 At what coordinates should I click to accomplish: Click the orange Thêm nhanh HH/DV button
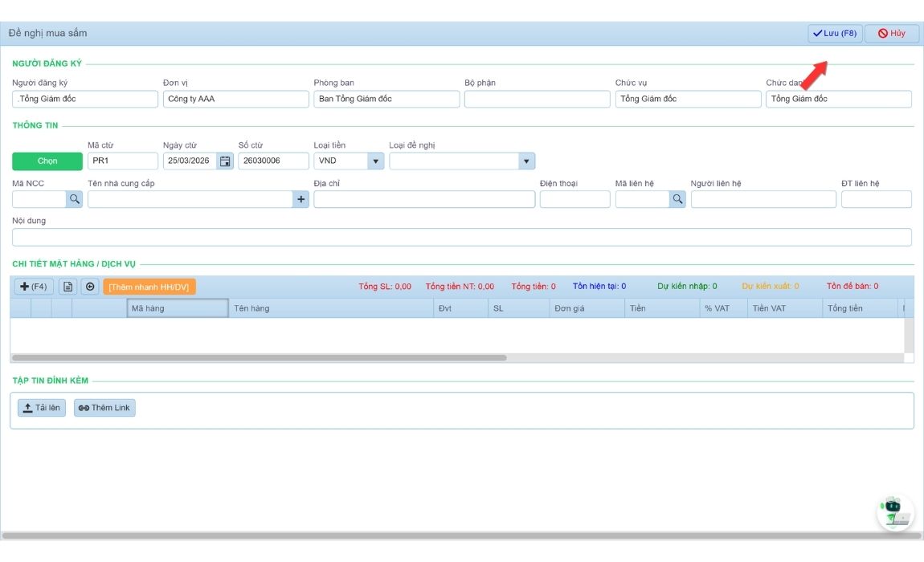coord(149,287)
